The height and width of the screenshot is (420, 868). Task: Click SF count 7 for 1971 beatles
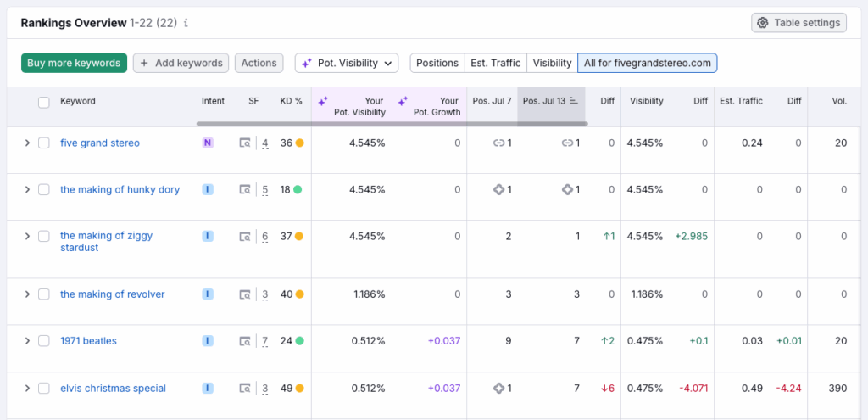(x=265, y=341)
